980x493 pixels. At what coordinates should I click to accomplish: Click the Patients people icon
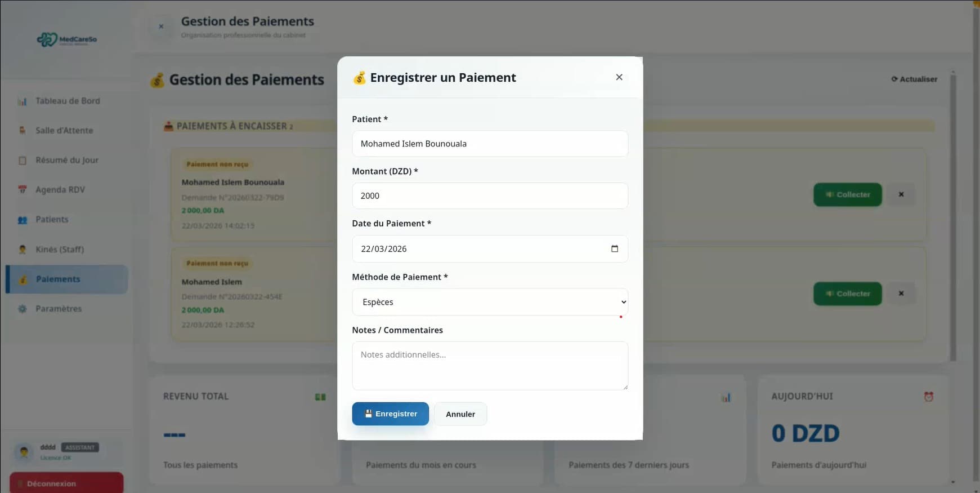(22, 220)
